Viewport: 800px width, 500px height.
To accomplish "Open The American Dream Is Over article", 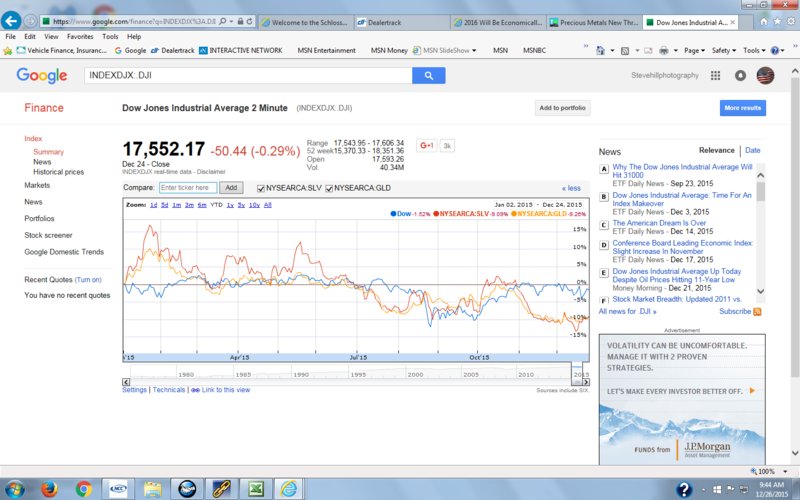I will (659, 223).
